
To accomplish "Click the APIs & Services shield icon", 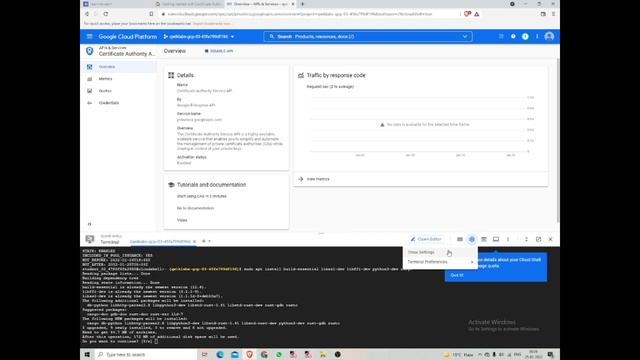I will click(x=89, y=51).
